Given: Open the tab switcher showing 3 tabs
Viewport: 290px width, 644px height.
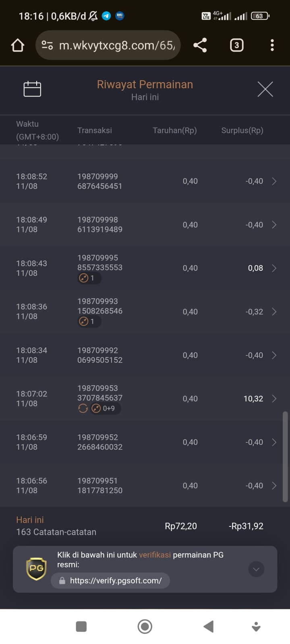Looking at the screenshot, I should 236,45.
